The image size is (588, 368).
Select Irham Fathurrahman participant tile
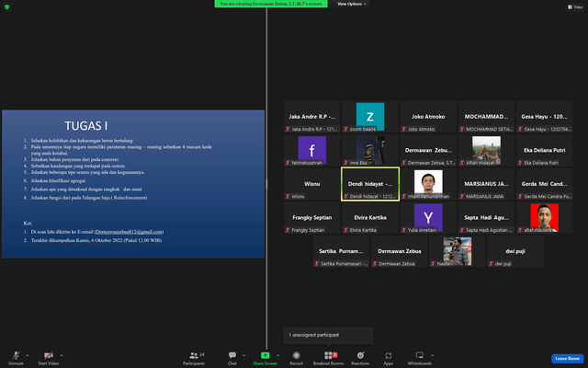coord(428,184)
